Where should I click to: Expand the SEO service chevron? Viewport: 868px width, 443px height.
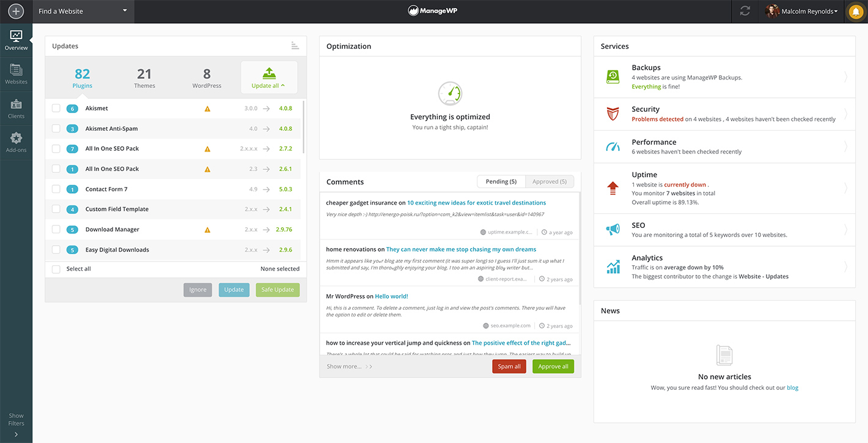pyautogui.click(x=846, y=230)
